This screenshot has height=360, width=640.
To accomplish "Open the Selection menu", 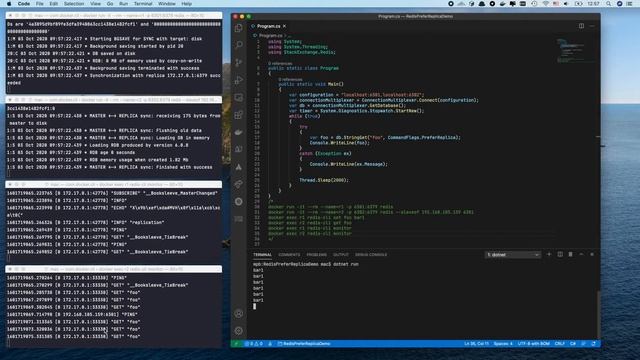I will click(x=74, y=4).
